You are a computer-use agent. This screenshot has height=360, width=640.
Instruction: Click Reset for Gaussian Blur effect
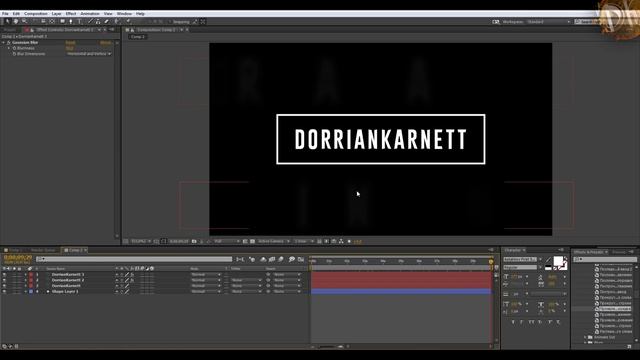click(x=70, y=42)
